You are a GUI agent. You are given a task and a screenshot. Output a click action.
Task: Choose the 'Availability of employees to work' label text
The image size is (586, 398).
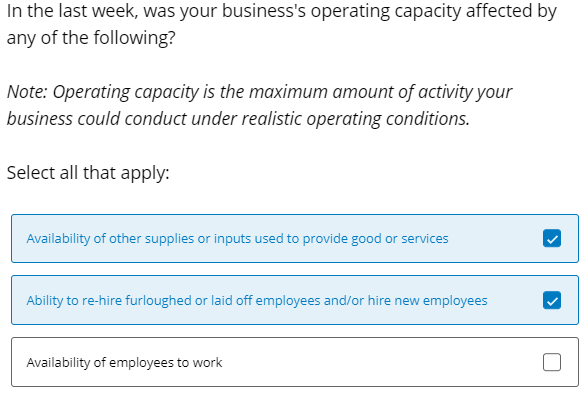tap(124, 362)
